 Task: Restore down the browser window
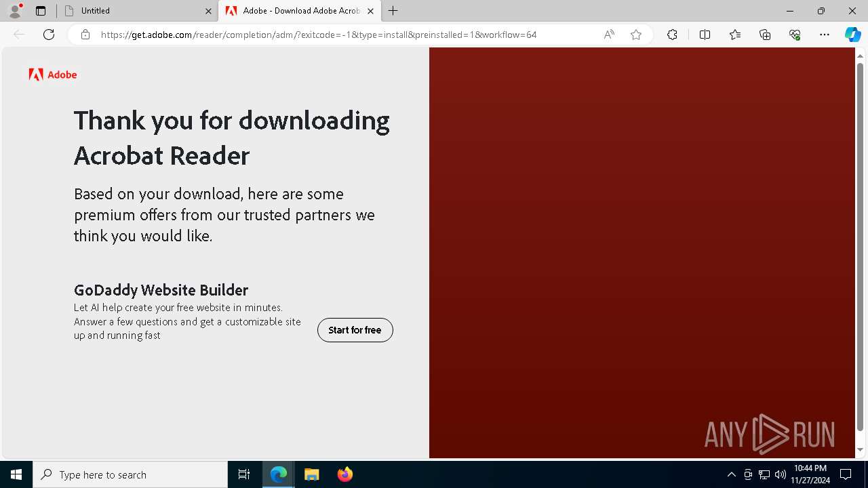tap(821, 11)
